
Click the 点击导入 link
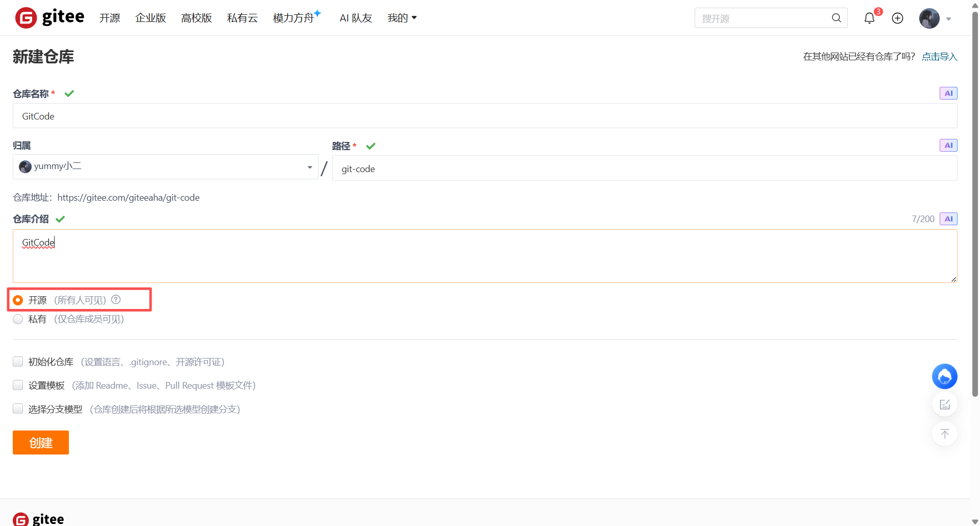coord(939,57)
